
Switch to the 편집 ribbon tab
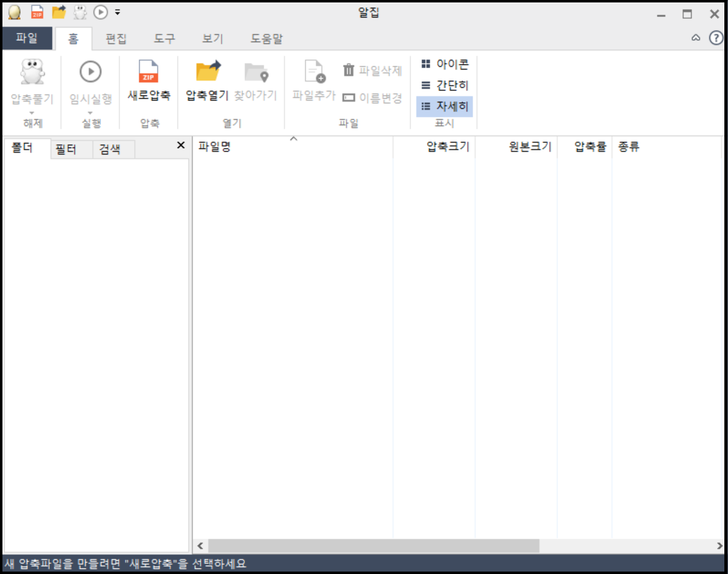[116, 38]
